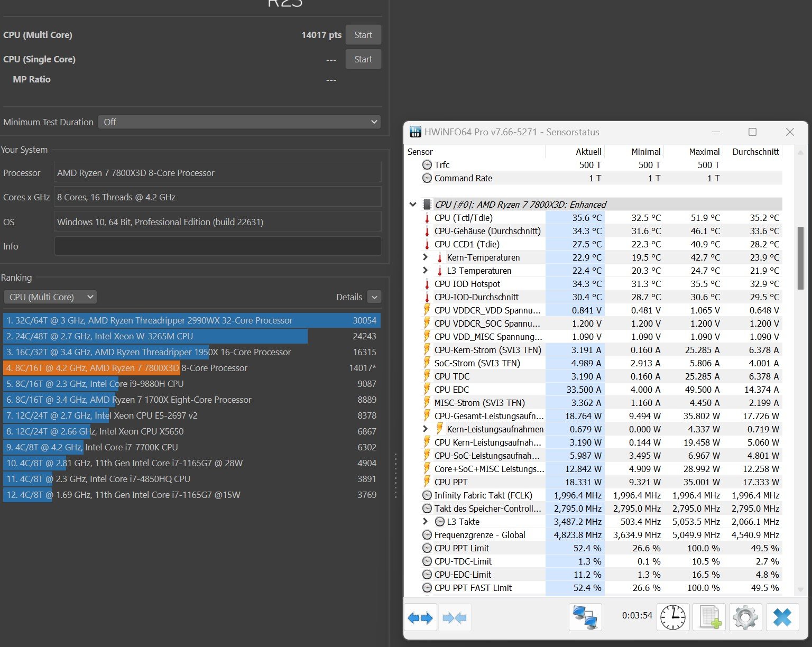The height and width of the screenshot is (647, 812).
Task: Click the HWiNFO sensor list vertical scrollbar
Action: point(800,258)
